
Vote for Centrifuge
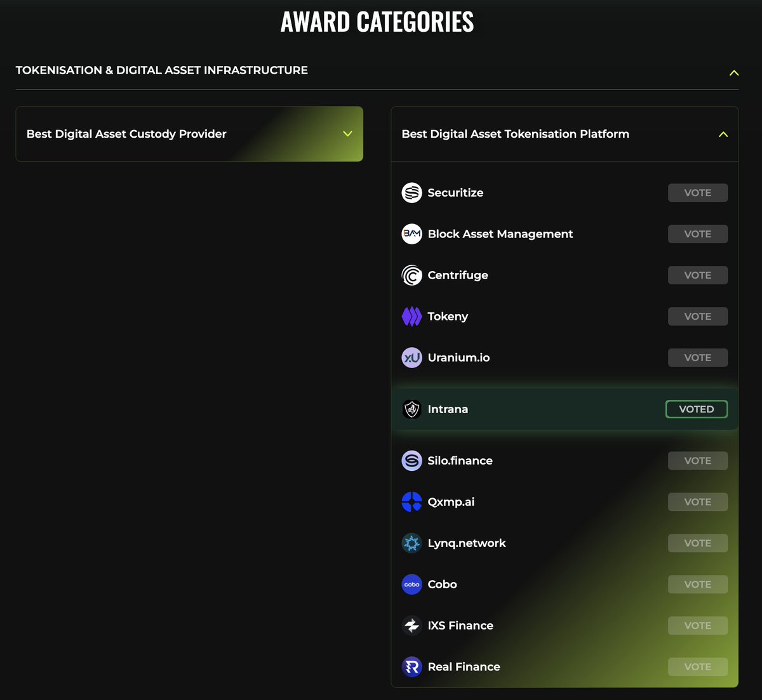click(x=698, y=275)
